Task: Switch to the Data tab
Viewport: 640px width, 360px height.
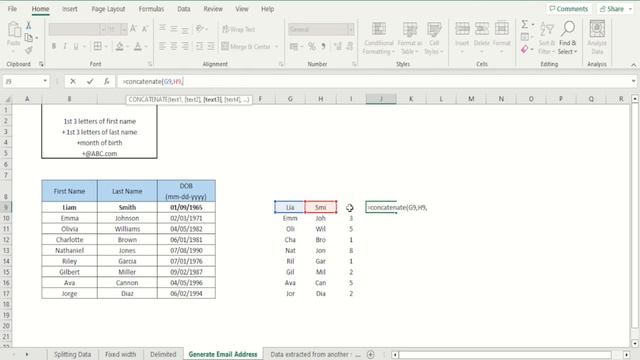Action: 184,9
